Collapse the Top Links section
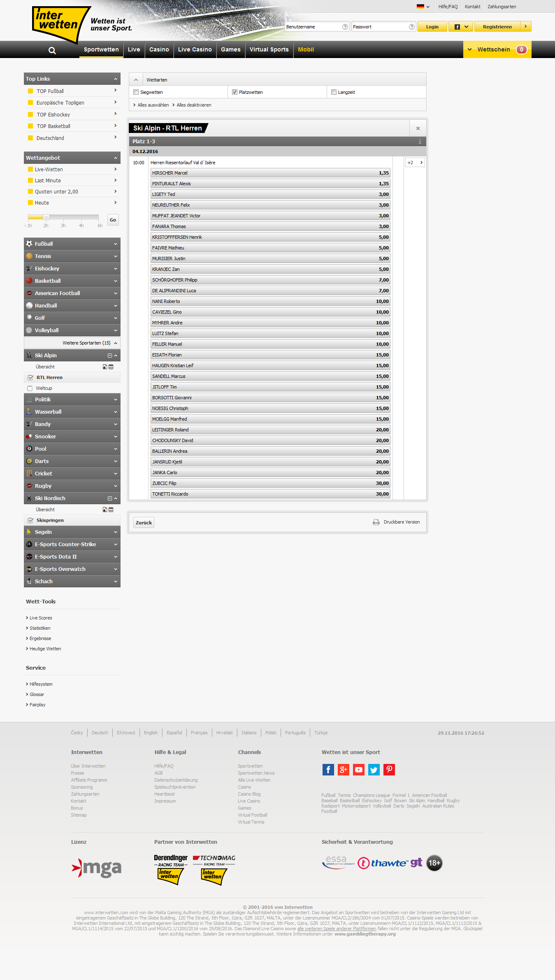 click(x=116, y=79)
